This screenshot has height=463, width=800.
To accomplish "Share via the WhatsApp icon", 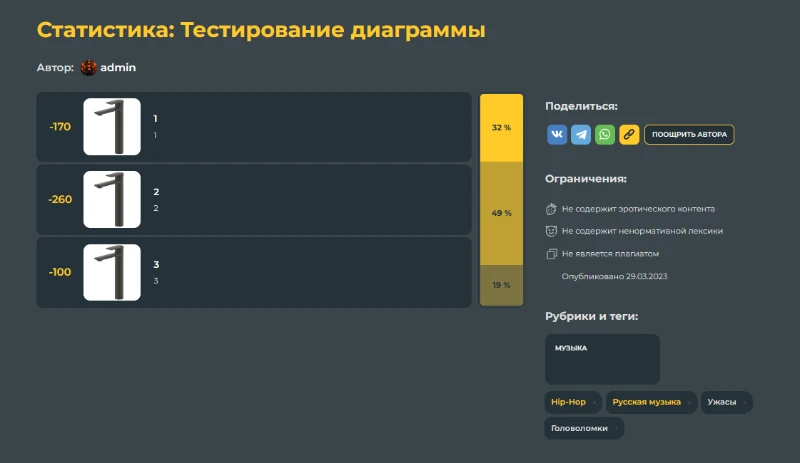I will click(605, 134).
